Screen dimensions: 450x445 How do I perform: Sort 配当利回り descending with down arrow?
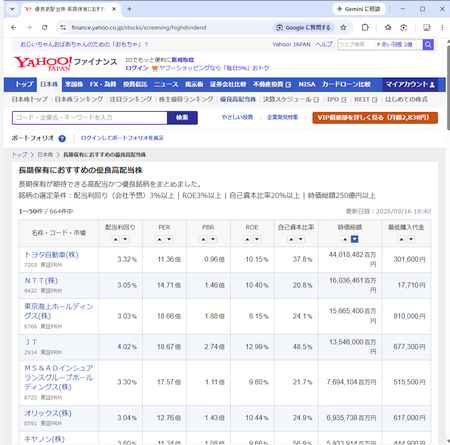[125, 239]
